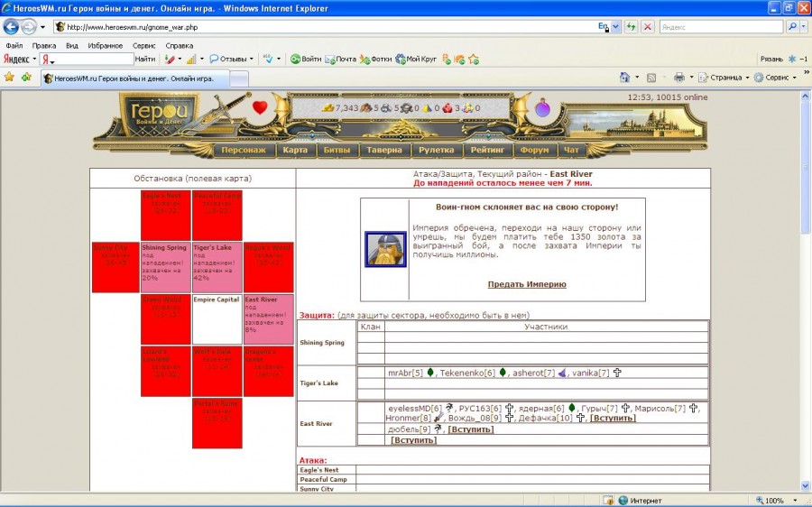Click the Home icon in command bar
The width and height of the screenshot is (812, 507).
pyautogui.click(x=624, y=78)
